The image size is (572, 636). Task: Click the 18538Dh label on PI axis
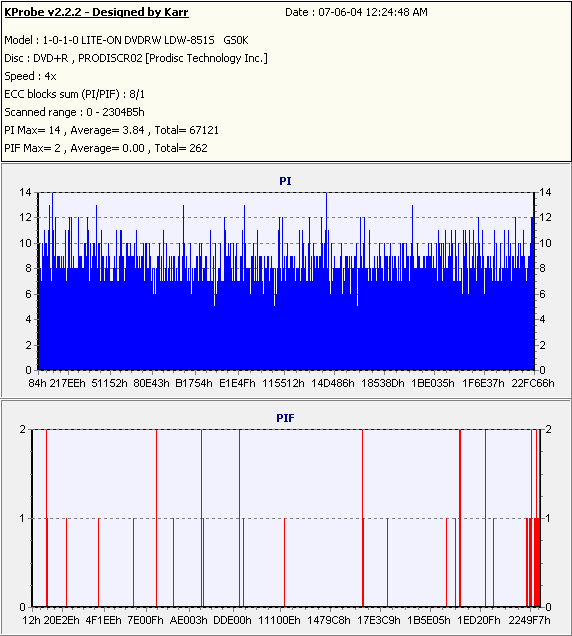point(383,383)
